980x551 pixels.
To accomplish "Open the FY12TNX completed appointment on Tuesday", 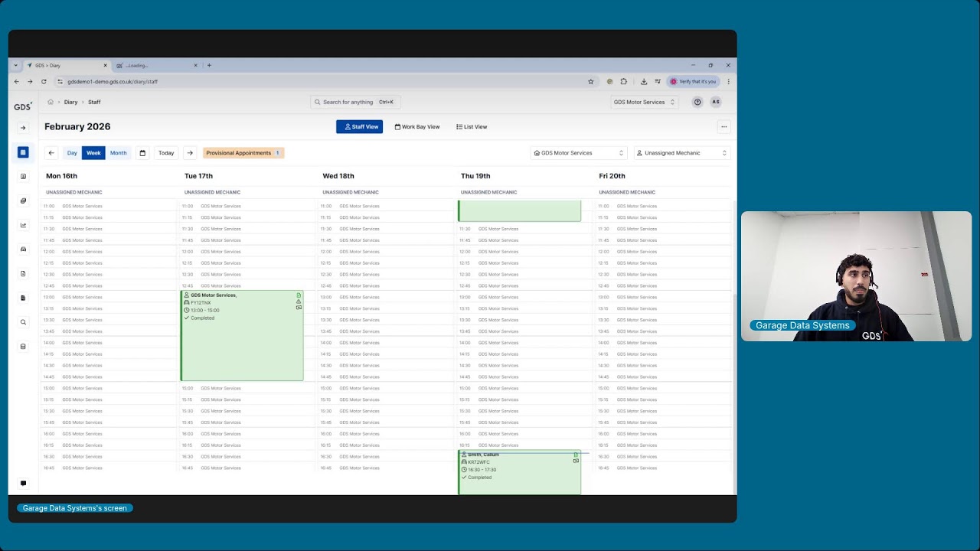I will point(242,335).
